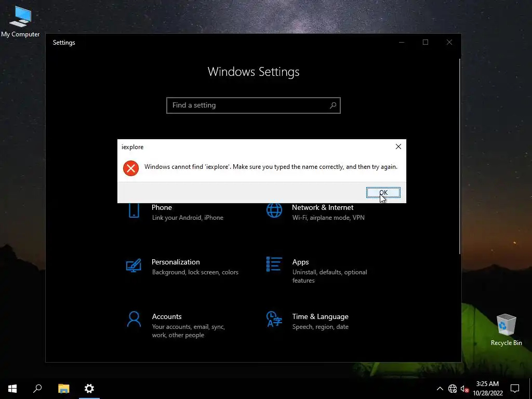Image resolution: width=532 pixels, height=399 pixels.
Task: Click the Windows Settings heading
Action: coord(254,72)
